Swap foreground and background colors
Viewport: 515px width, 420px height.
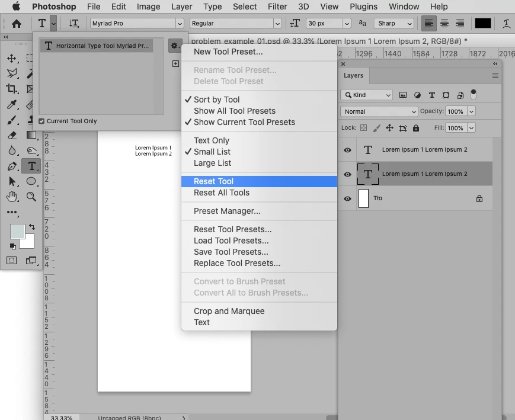point(32,226)
